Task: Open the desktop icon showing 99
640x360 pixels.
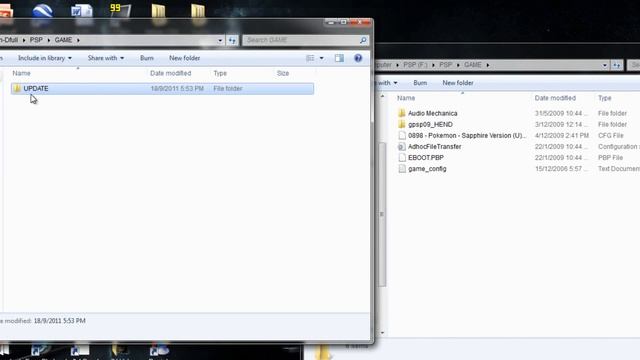Action: [120, 11]
